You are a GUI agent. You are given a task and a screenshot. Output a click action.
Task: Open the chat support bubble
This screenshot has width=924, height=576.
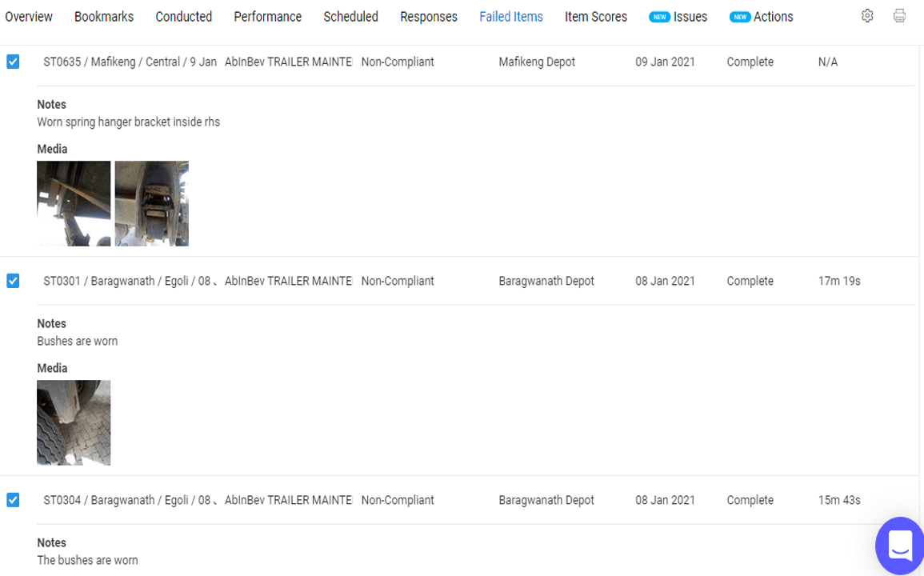(900, 546)
